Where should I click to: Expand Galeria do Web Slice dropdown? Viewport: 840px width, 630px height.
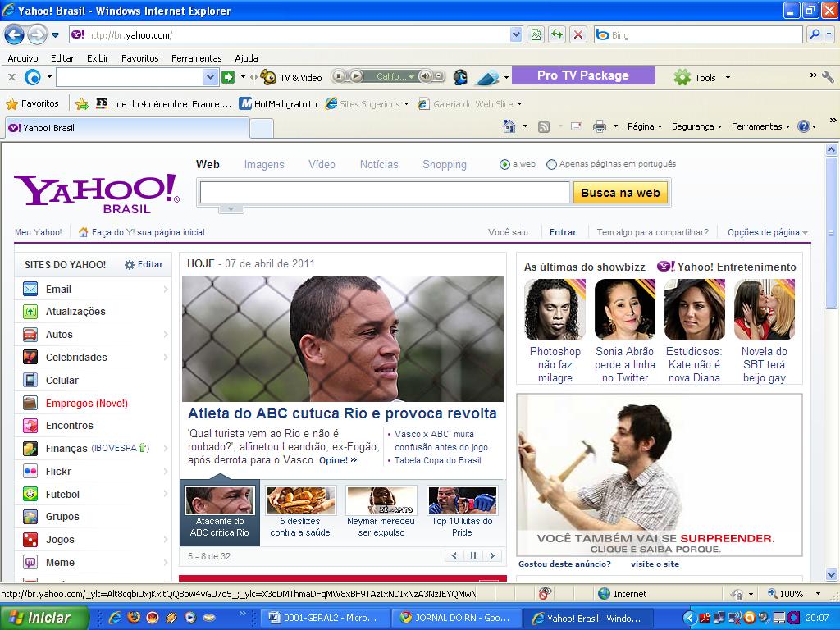pyautogui.click(x=519, y=104)
